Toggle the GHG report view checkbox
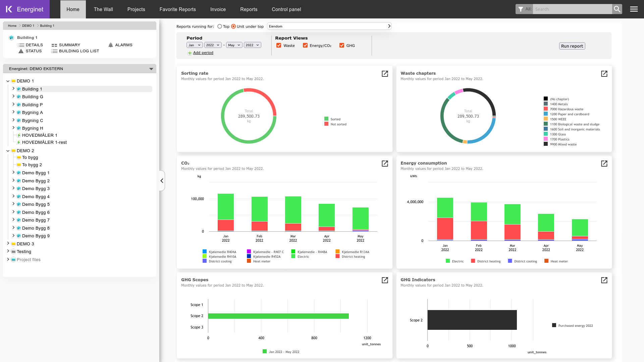Image resolution: width=644 pixels, height=362 pixels. pyautogui.click(x=341, y=46)
